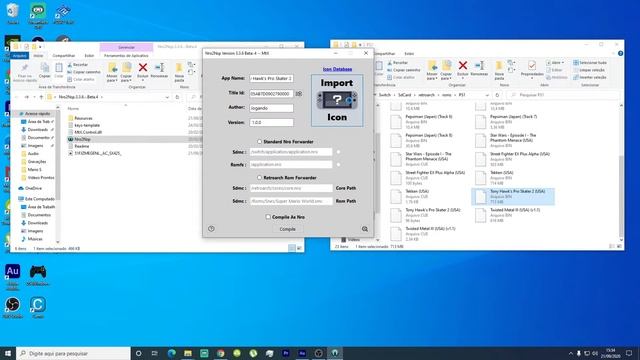Click the Compile button
640x360 pixels.
pyautogui.click(x=287, y=229)
